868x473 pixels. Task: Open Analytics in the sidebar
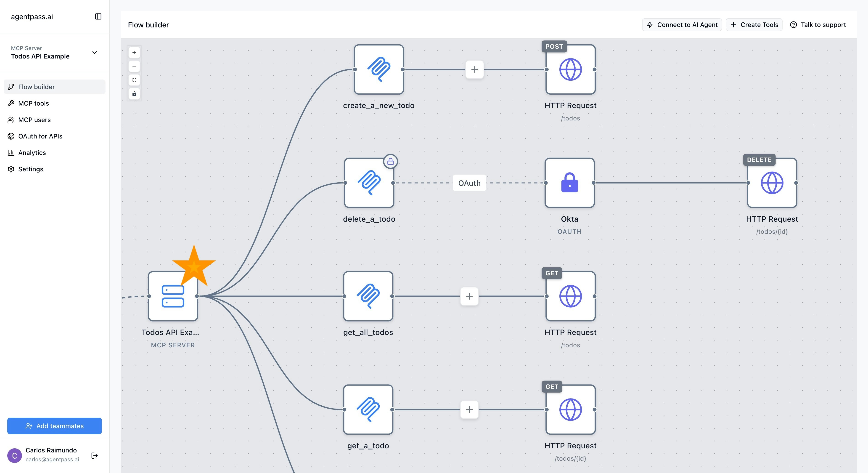32,153
